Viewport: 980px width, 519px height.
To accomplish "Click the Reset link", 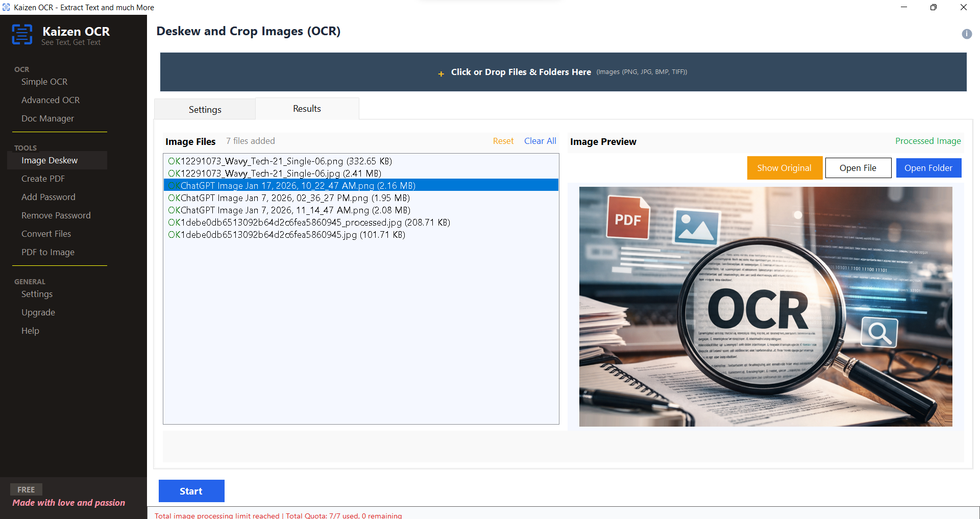I will point(503,141).
